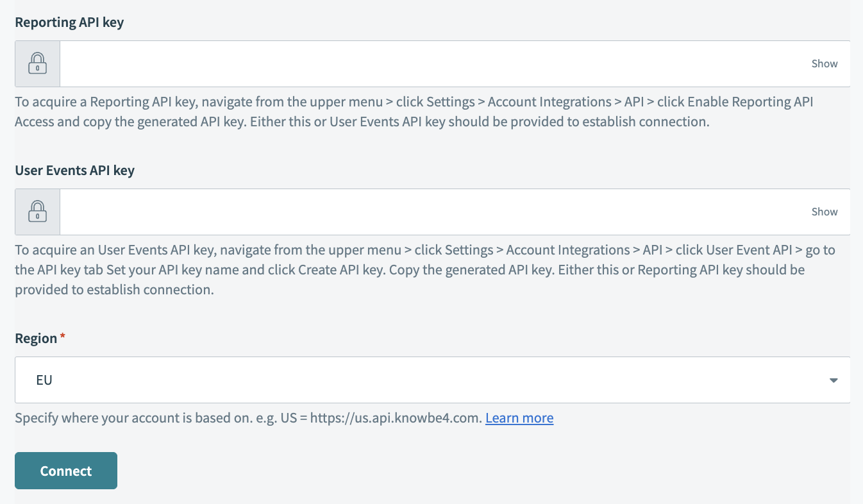Click the Reporting API key field label

click(x=69, y=22)
